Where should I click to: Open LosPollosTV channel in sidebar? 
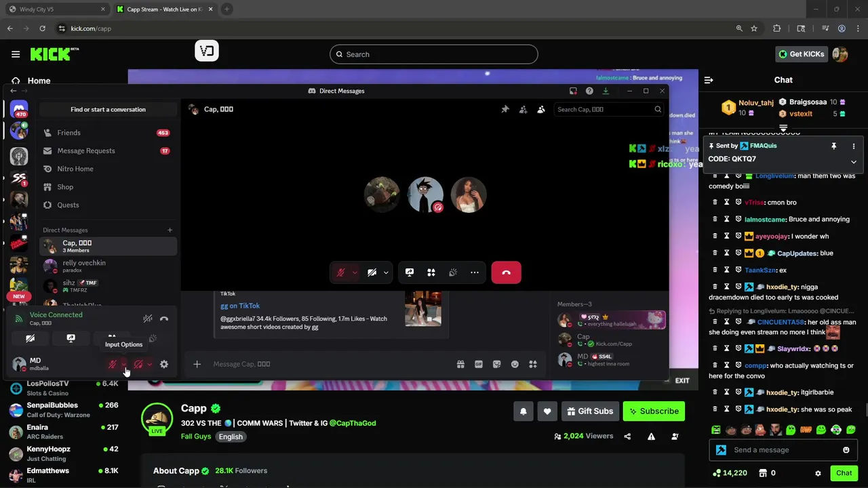[64, 388]
